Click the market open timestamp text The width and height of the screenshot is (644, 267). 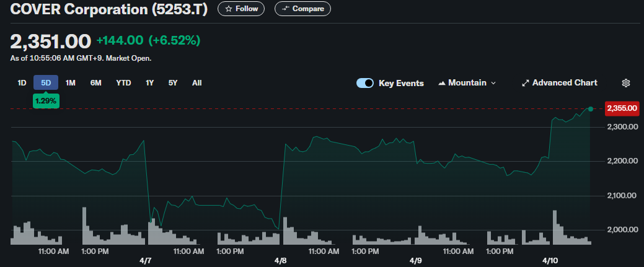(x=81, y=58)
